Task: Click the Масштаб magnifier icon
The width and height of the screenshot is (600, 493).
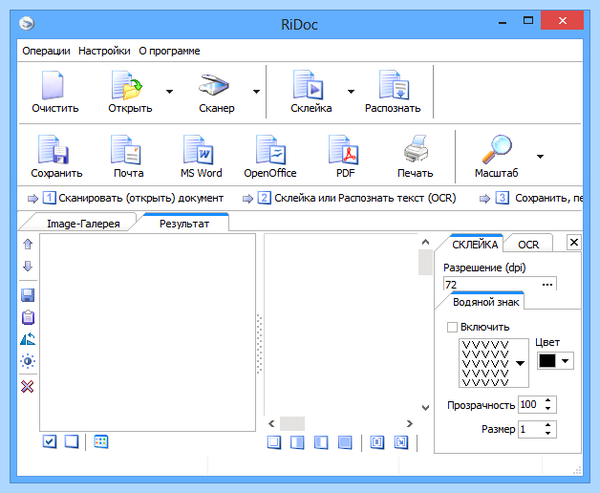Action: (x=497, y=149)
